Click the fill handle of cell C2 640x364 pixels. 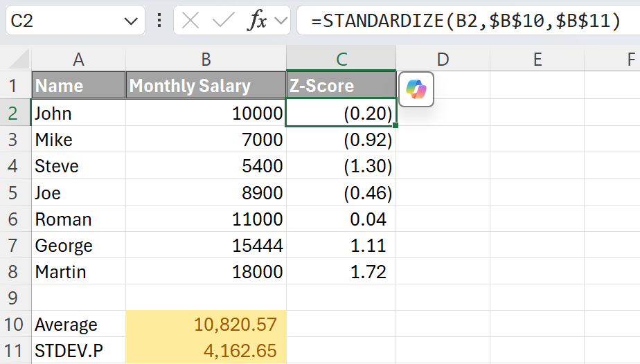click(395, 125)
